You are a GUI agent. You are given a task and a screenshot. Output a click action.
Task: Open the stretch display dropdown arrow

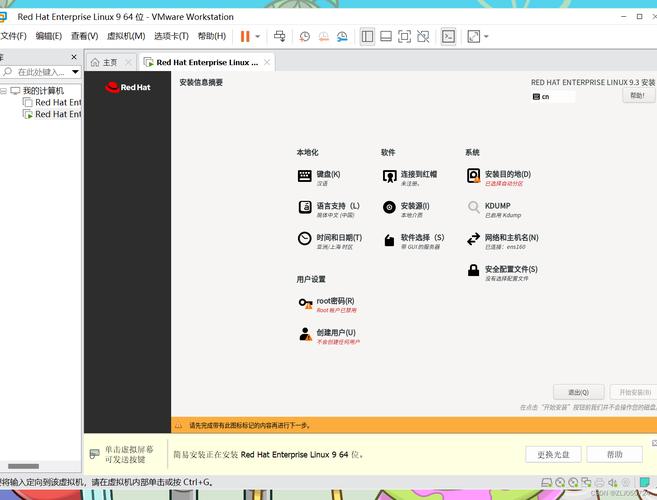coord(486,36)
